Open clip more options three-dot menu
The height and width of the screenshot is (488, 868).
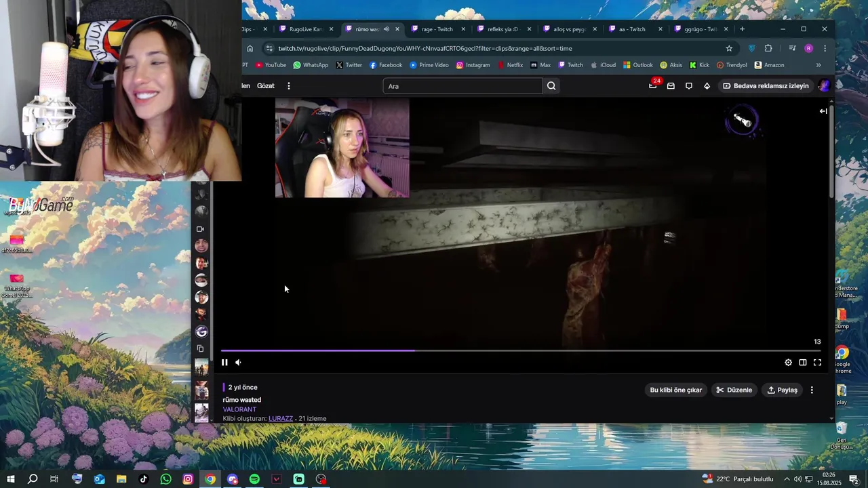click(x=812, y=390)
